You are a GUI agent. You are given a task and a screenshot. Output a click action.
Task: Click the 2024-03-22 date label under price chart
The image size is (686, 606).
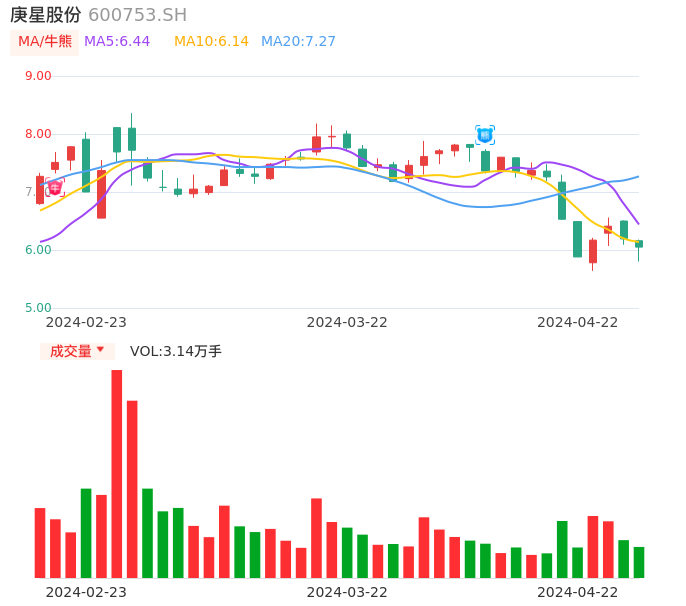click(x=347, y=322)
